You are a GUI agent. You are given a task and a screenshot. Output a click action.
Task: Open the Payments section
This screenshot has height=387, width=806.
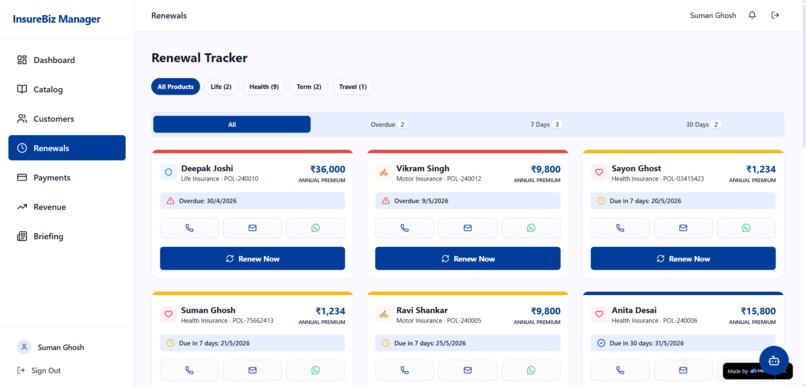coord(67,177)
